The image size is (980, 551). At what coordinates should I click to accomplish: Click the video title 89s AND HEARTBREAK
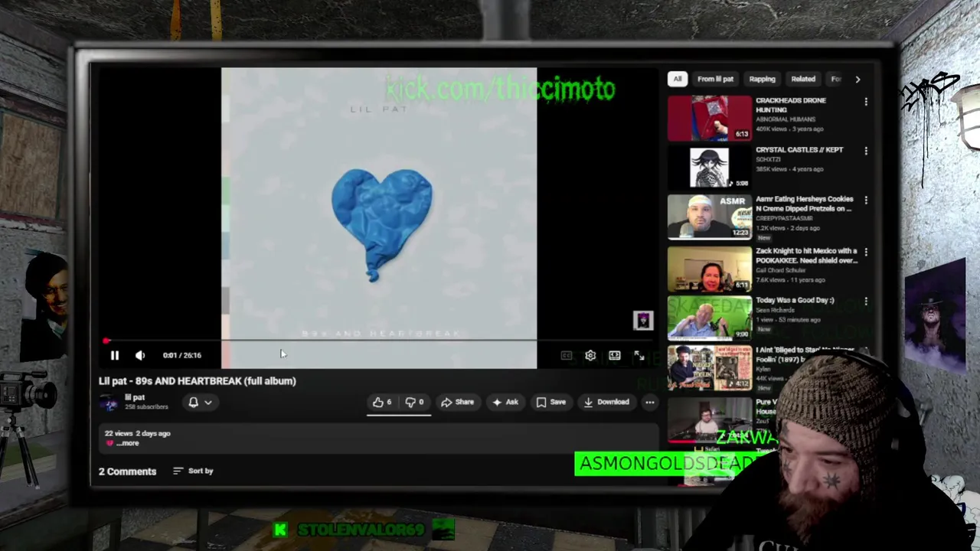(x=198, y=380)
